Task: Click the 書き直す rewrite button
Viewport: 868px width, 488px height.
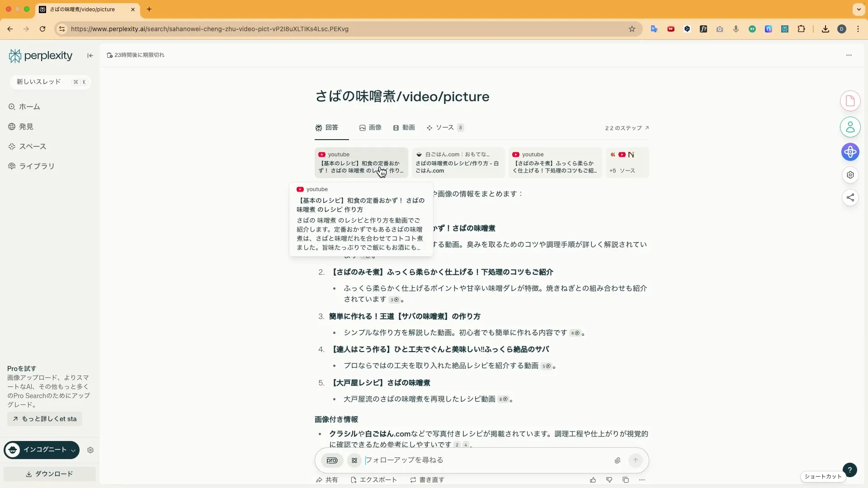Action: point(426,480)
